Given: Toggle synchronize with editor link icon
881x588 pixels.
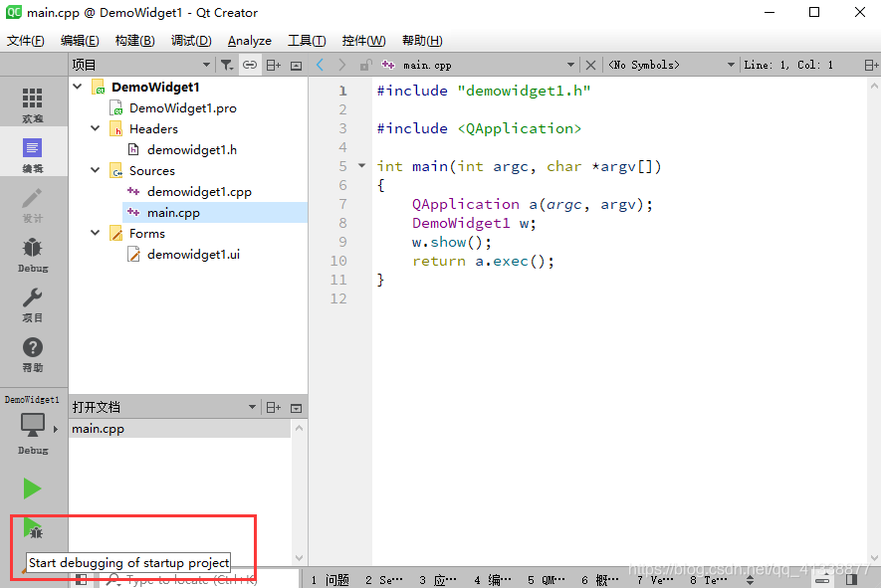Looking at the screenshot, I should pos(250,65).
